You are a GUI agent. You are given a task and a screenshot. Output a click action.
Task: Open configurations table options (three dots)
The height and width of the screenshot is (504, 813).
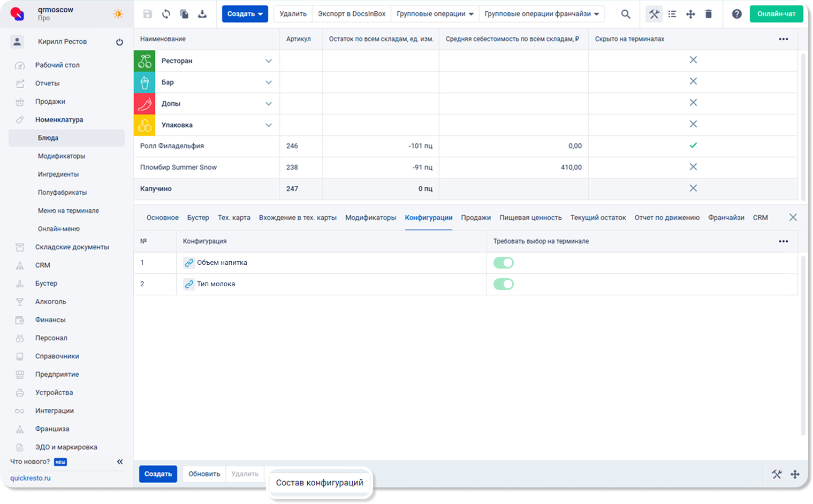(784, 241)
